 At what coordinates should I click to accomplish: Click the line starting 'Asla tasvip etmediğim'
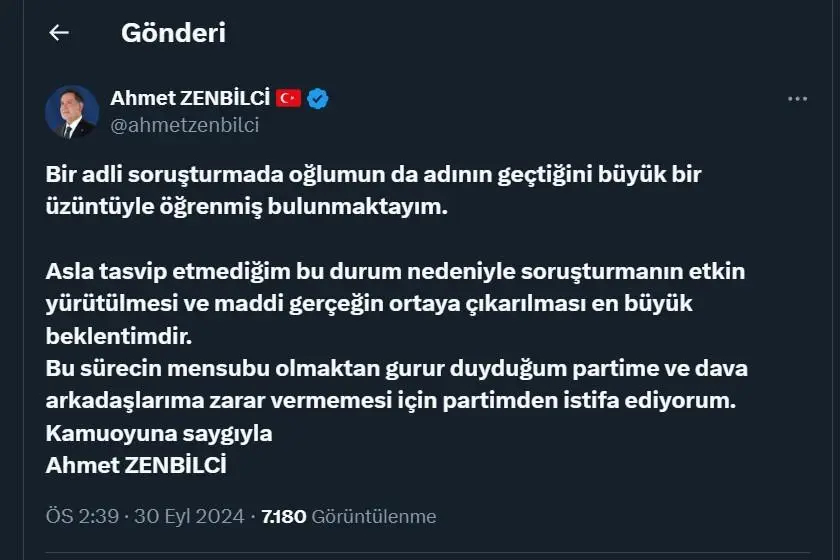point(396,271)
